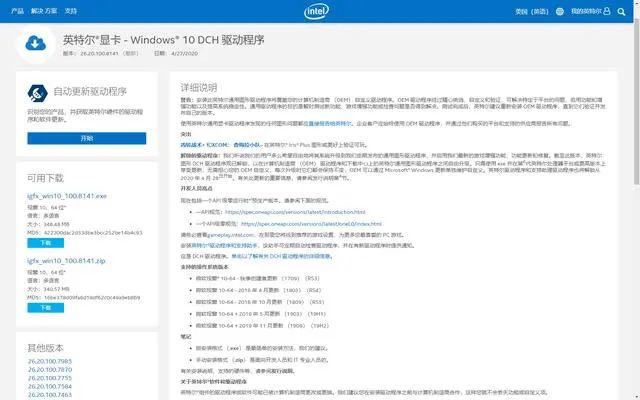This screenshot has height=400, width=640.
Task: Click the blue 开始 button
Action: (87, 138)
